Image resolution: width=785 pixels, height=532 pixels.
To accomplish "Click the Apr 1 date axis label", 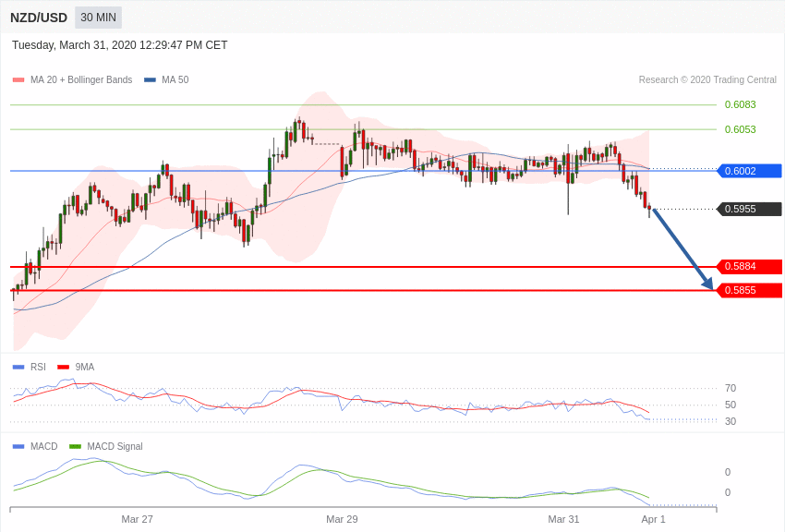I will 653,519.
